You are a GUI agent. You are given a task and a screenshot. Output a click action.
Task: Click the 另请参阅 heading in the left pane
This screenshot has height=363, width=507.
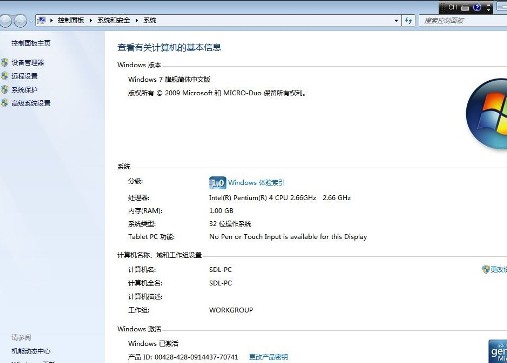pyautogui.click(x=21, y=337)
